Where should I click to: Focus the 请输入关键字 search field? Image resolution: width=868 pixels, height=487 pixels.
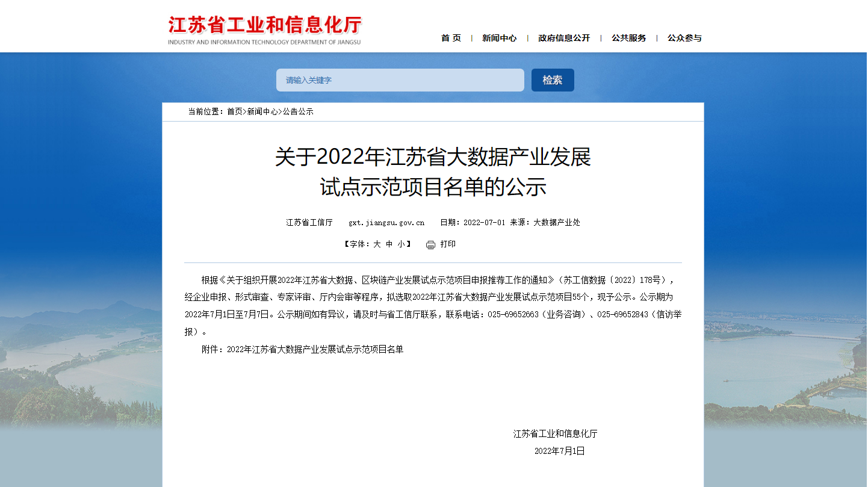[x=400, y=80]
